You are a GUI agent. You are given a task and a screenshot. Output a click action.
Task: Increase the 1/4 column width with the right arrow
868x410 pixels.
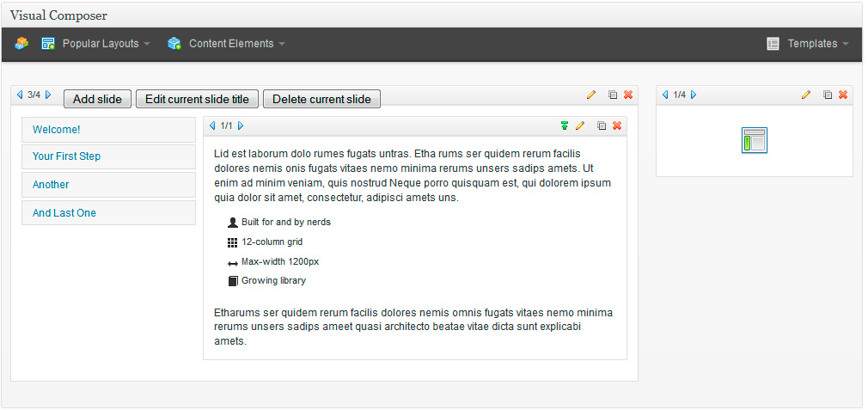point(694,95)
